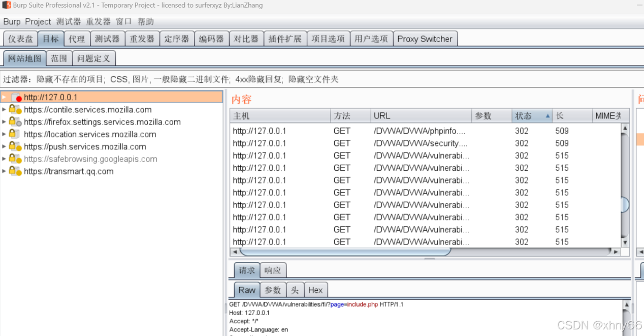Select the row with /DVWA/DVWA/phpinfo URL

pyautogui.click(x=426, y=131)
